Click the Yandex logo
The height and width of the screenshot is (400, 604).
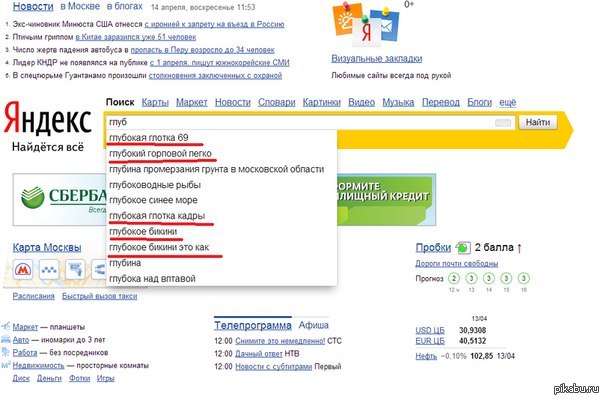48,119
